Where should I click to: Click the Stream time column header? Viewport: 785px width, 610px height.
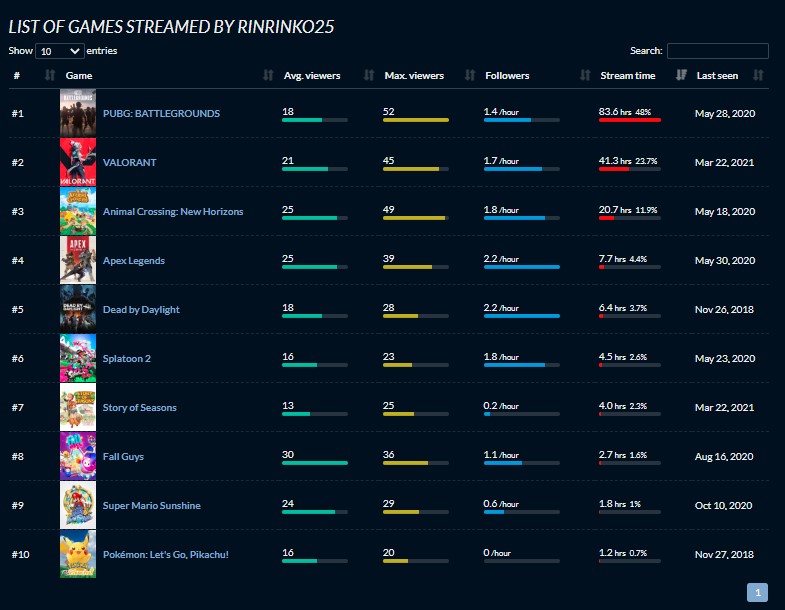point(628,75)
